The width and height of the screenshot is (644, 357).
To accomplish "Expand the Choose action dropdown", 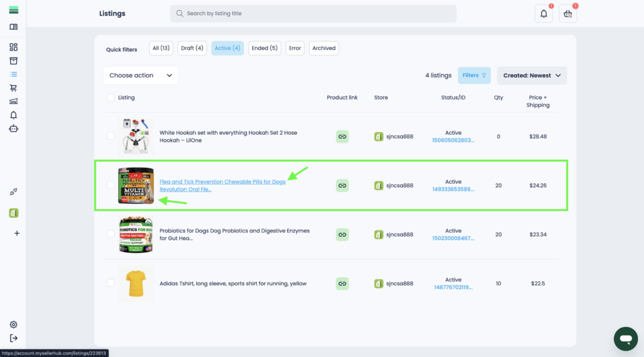I will (x=140, y=76).
